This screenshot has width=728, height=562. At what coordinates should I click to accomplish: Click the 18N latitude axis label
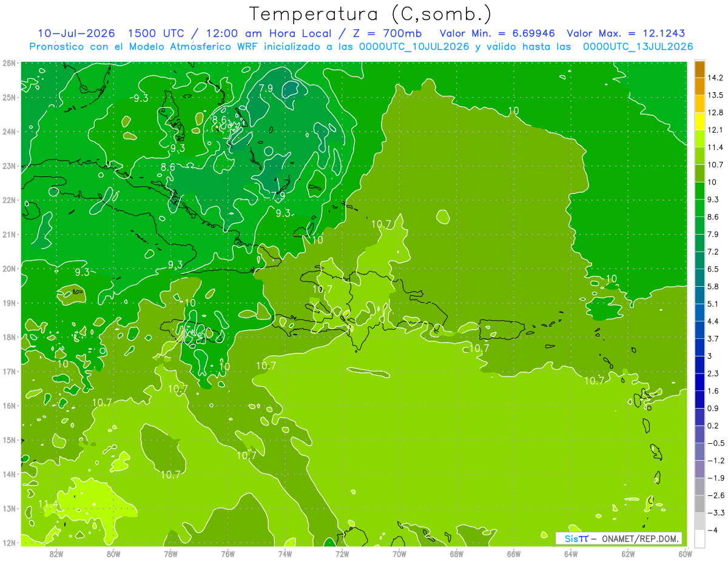point(9,337)
